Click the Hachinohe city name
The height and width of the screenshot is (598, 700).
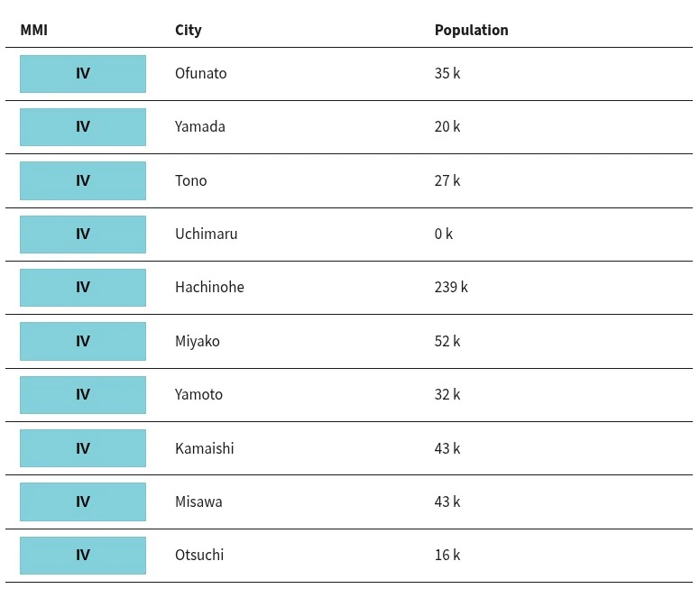209,287
